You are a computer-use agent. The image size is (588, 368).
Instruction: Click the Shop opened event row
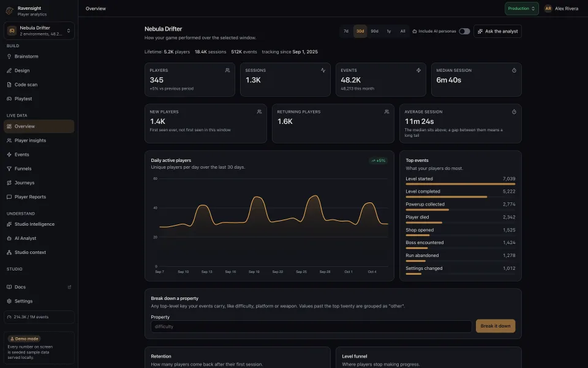pos(461,232)
